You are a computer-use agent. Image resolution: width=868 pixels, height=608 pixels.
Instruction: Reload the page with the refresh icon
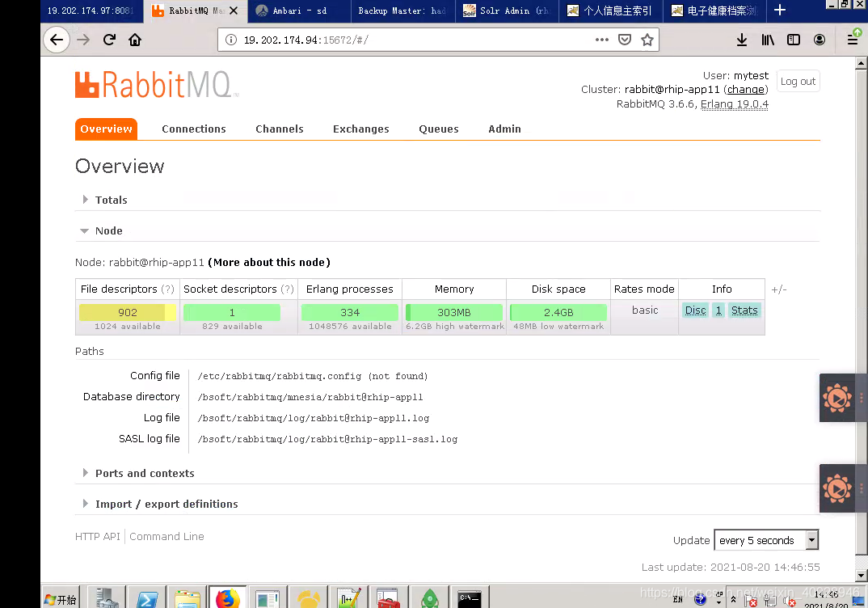tap(109, 40)
